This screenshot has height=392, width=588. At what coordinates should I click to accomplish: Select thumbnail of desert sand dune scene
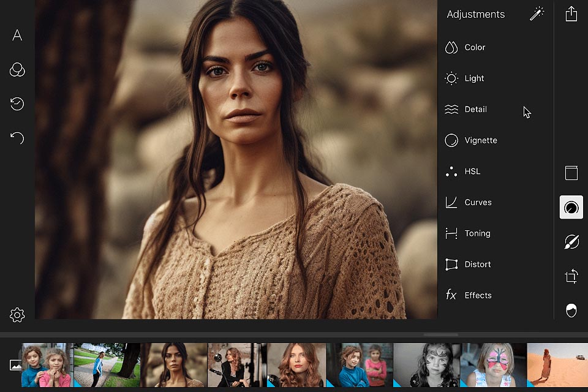click(557, 365)
